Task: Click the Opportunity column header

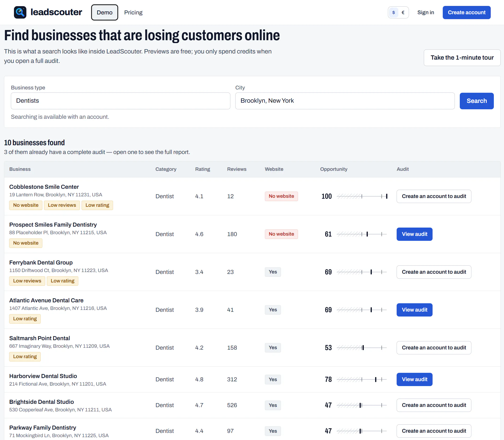Action: click(334, 169)
